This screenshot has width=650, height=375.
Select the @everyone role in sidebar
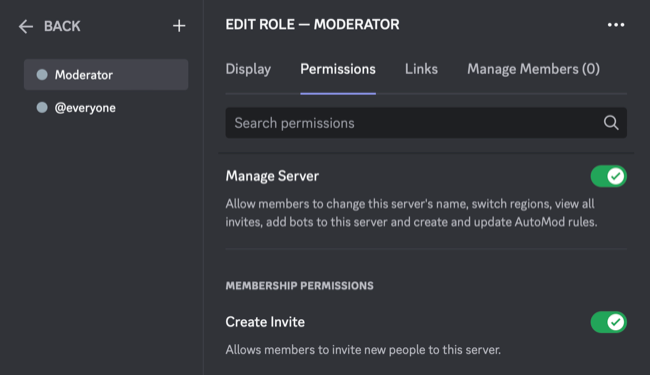(x=106, y=108)
